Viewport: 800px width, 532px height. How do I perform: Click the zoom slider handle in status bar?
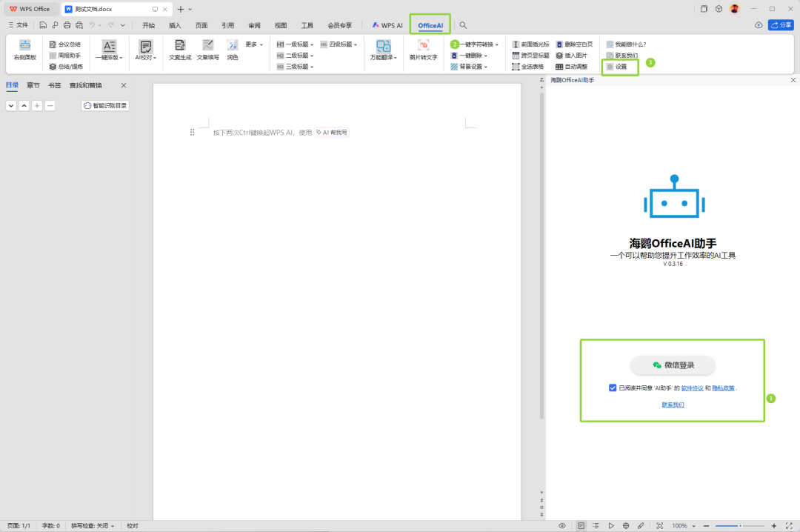(x=740, y=526)
